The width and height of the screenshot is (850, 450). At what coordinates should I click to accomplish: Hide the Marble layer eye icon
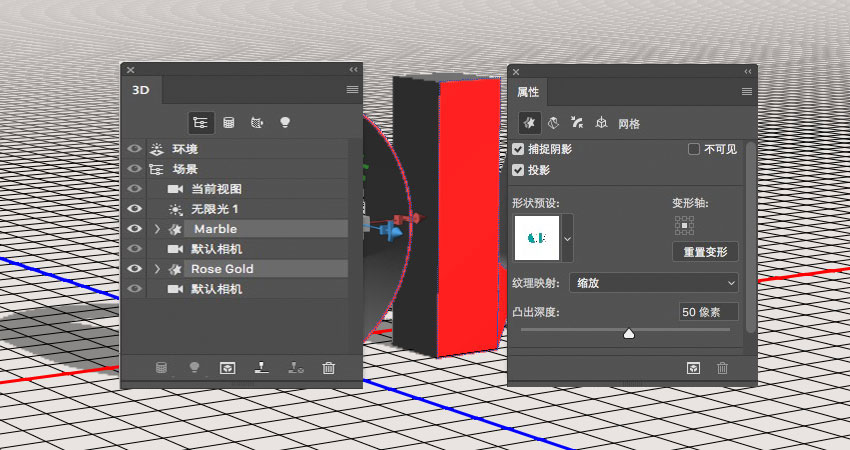click(134, 229)
